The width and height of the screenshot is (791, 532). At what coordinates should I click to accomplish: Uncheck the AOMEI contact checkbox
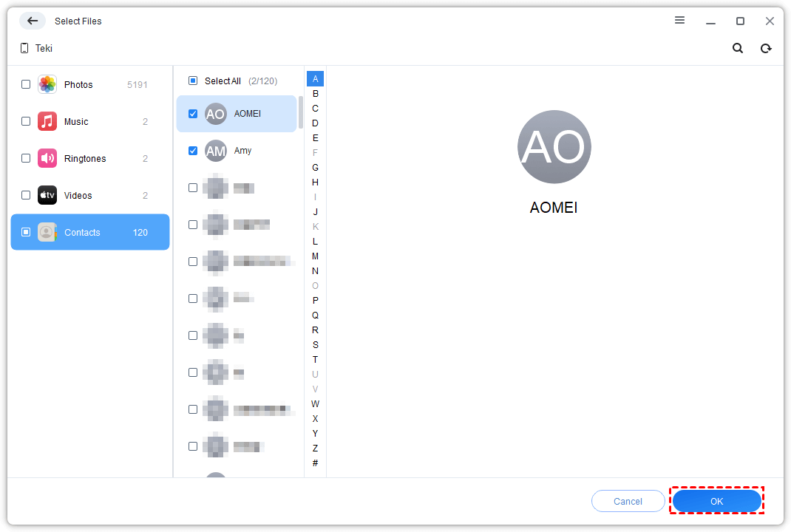[193, 114]
